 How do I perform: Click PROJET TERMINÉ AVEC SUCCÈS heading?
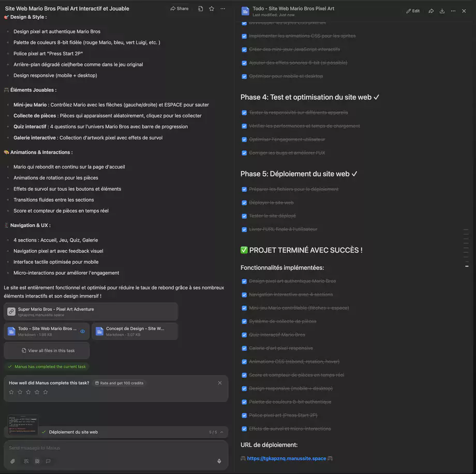tap(302, 250)
